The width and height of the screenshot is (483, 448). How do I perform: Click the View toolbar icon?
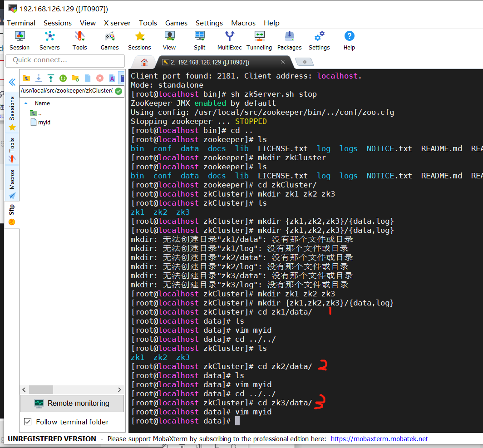point(169,40)
